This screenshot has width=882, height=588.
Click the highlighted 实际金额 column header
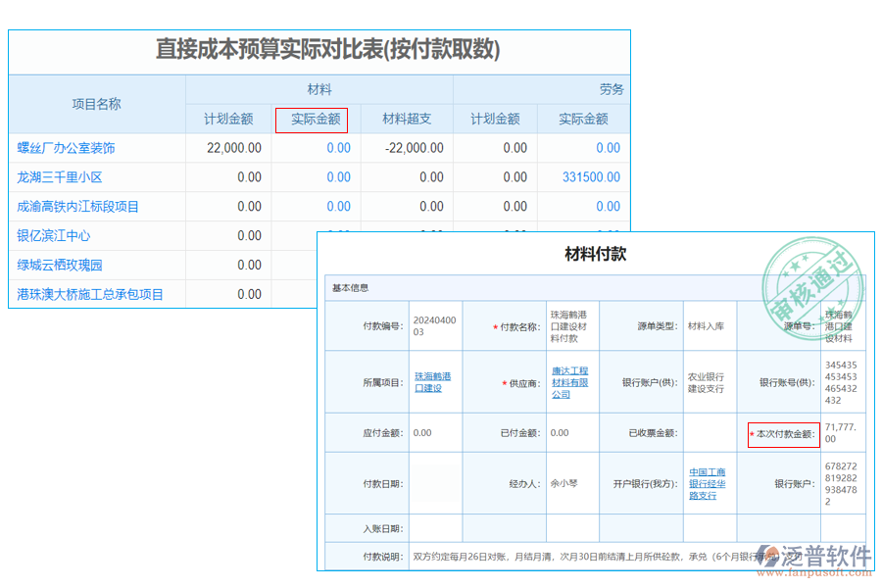tap(312, 120)
